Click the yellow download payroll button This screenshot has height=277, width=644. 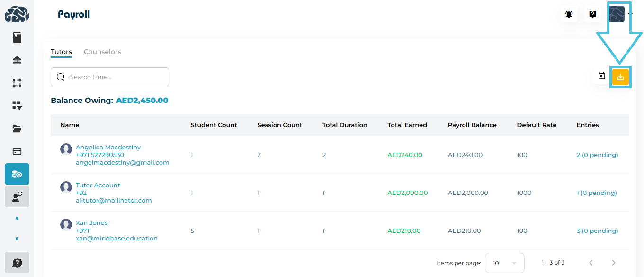pyautogui.click(x=620, y=77)
